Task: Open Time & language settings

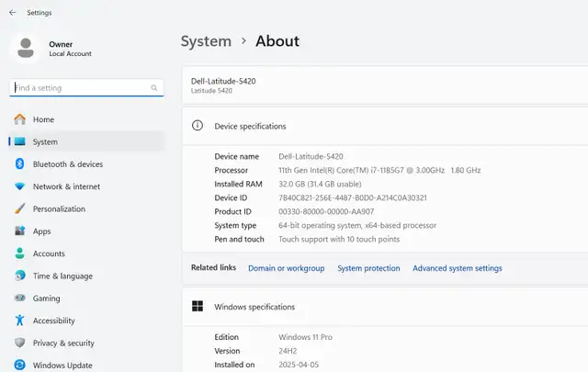Action: [86, 276]
